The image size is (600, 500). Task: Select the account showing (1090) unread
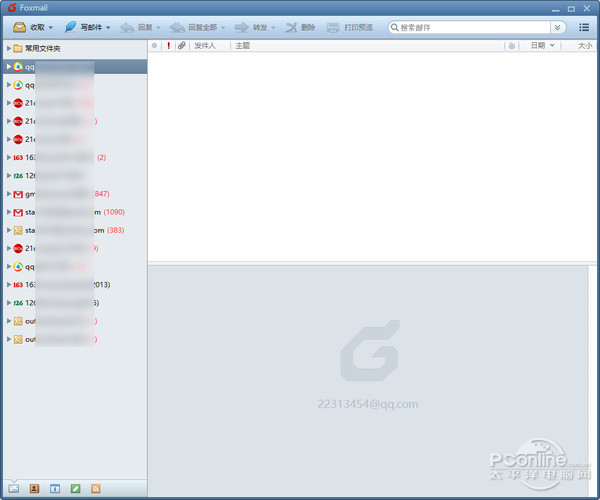point(75,212)
